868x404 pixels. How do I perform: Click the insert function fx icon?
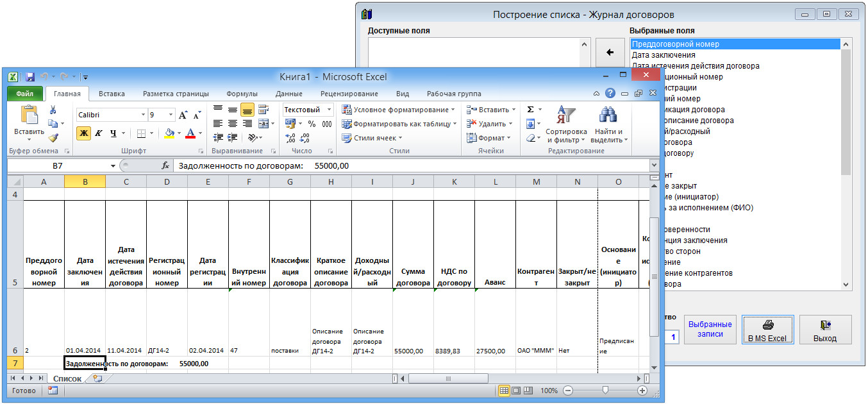(165, 165)
